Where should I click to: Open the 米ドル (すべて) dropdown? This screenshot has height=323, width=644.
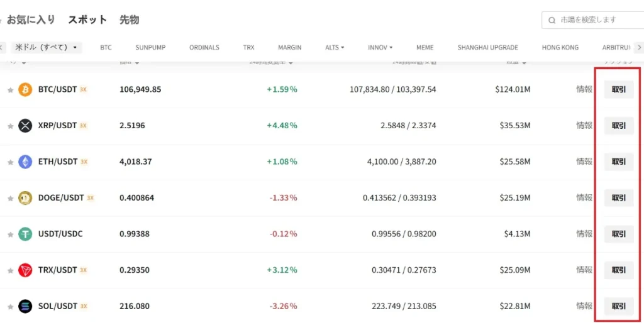tap(46, 47)
